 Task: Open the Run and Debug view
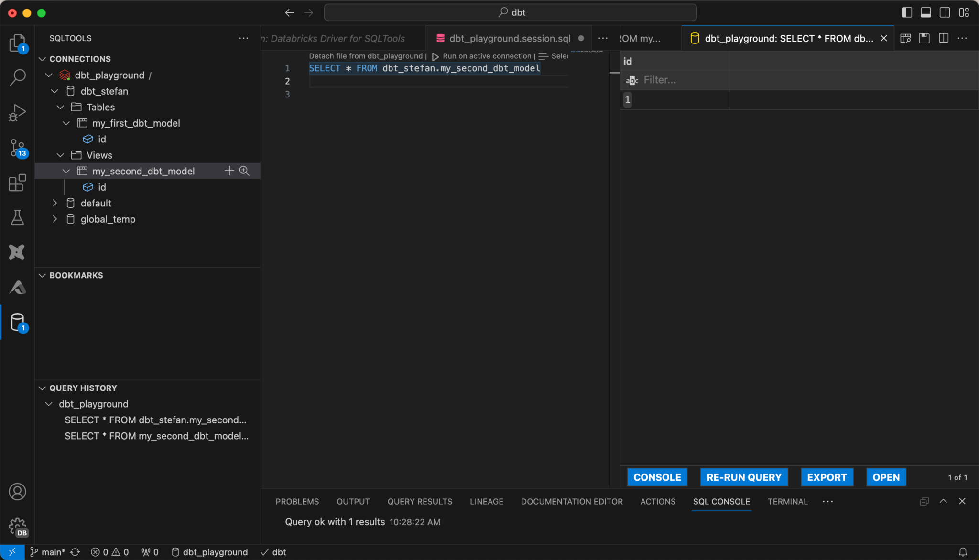click(x=17, y=113)
